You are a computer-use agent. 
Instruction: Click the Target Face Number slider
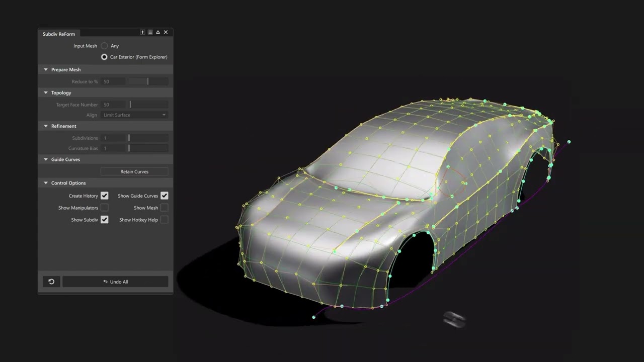pos(148,105)
